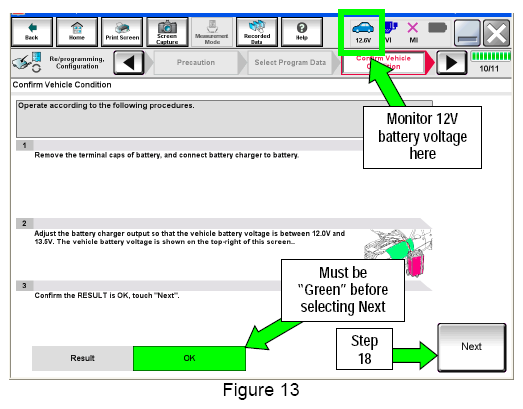523x409 pixels.
Task: Open Recorded Data icon
Action: [257, 32]
